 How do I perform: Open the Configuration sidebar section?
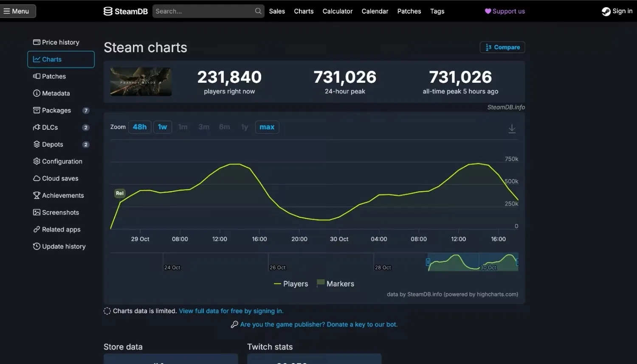pyautogui.click(x=61, y=161)
